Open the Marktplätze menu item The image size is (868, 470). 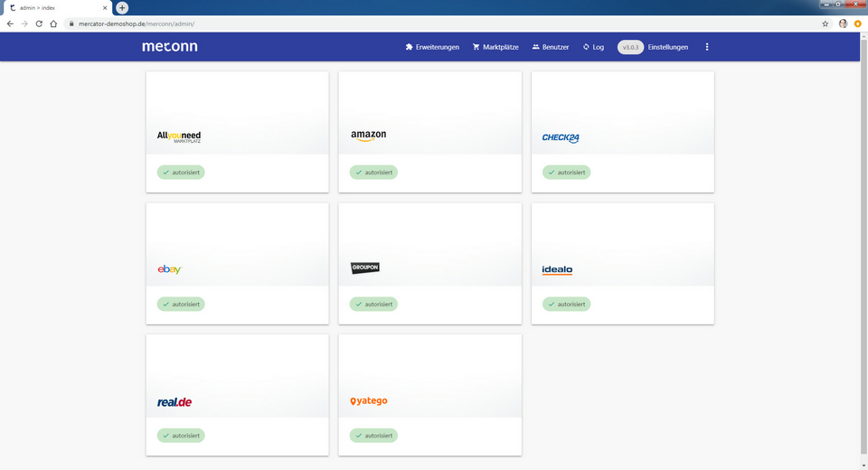click(x=495, y=47)
